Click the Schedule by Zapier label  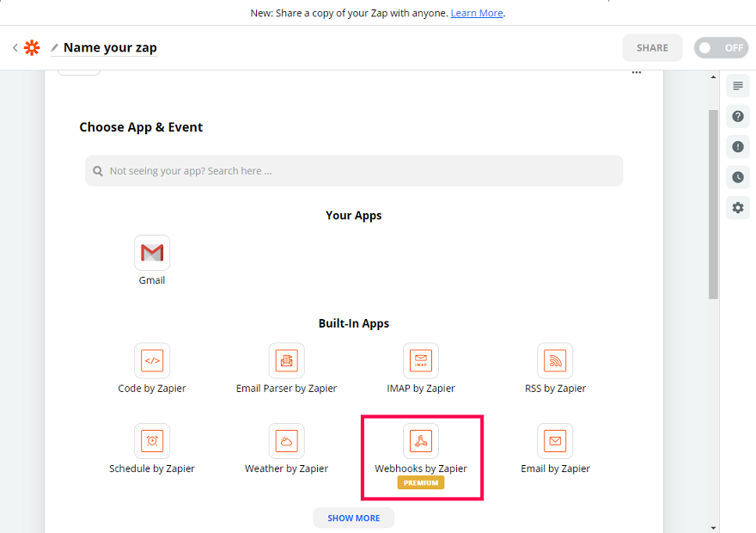(152, 469)
